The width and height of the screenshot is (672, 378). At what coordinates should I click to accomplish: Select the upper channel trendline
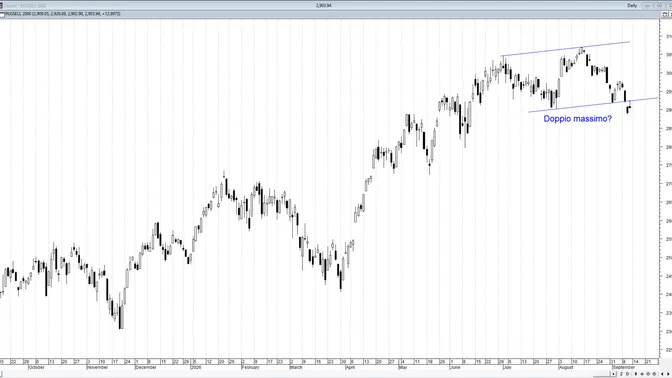click(566, 49)
